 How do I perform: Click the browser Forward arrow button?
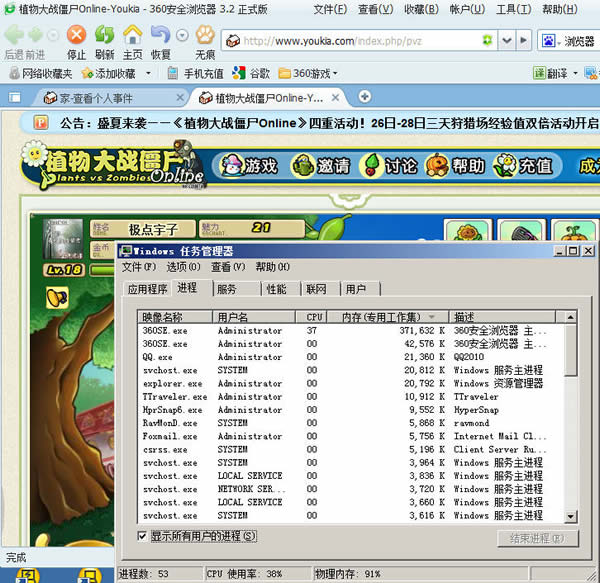pos(36,35)
